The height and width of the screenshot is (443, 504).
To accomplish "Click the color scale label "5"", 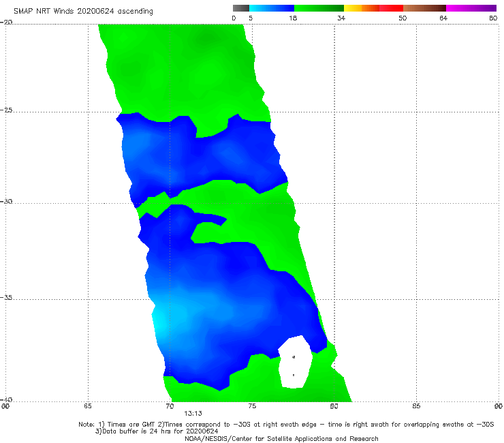I will (x=251, y=18).
